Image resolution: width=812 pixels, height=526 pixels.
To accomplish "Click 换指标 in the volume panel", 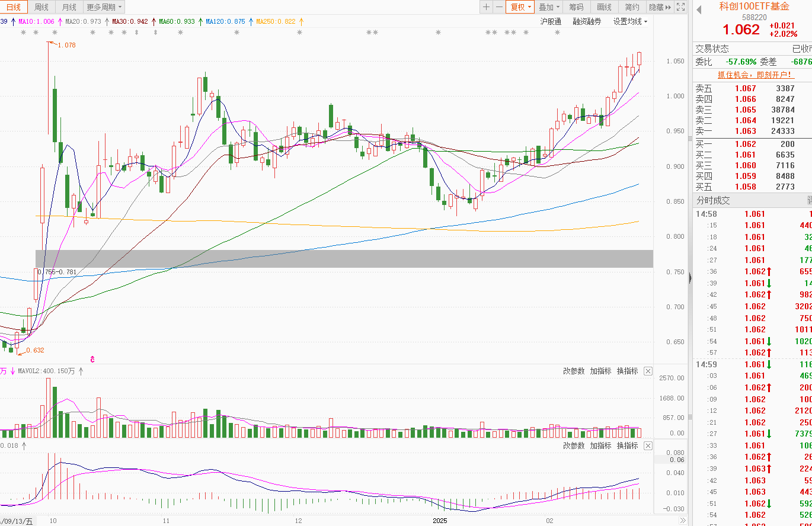I will pos(627,371).
